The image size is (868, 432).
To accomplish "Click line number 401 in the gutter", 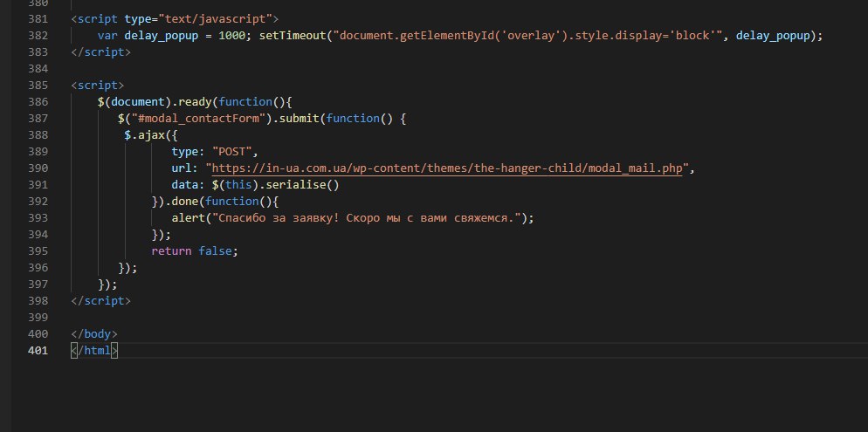I will (38, 351).
